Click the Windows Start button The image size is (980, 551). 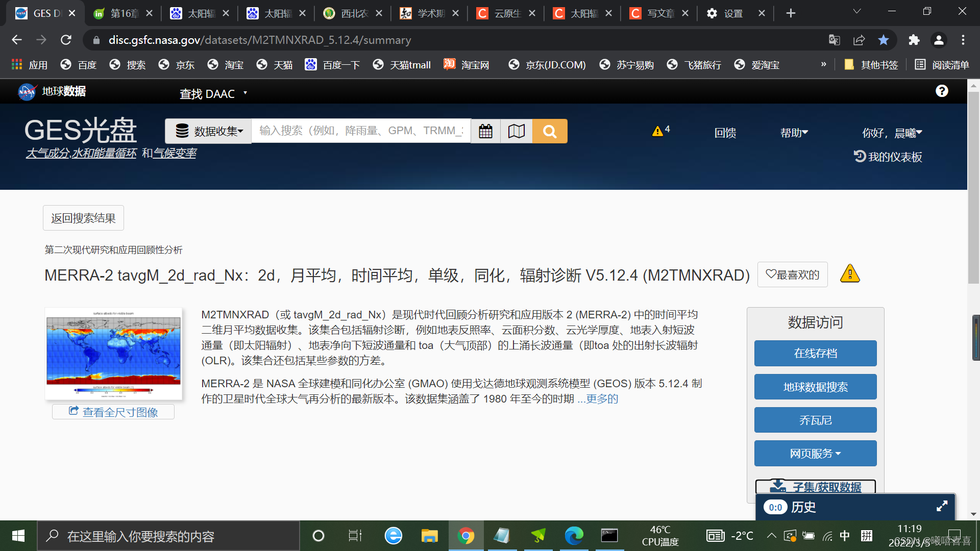coord(18,536)
